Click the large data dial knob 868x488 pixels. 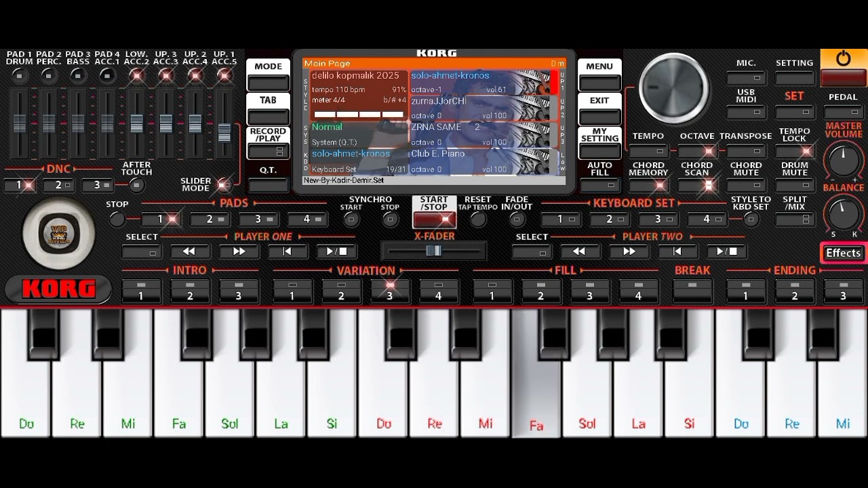(673, 88)
